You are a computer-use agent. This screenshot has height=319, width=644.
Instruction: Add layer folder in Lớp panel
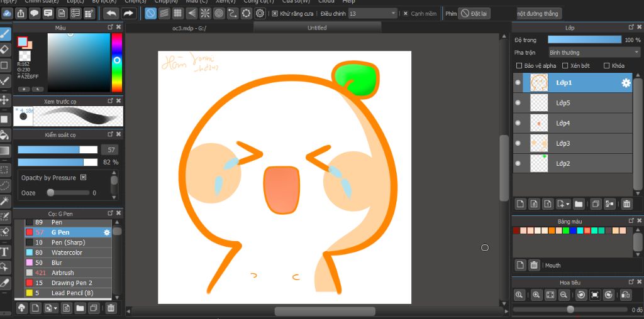coord(579,203)
